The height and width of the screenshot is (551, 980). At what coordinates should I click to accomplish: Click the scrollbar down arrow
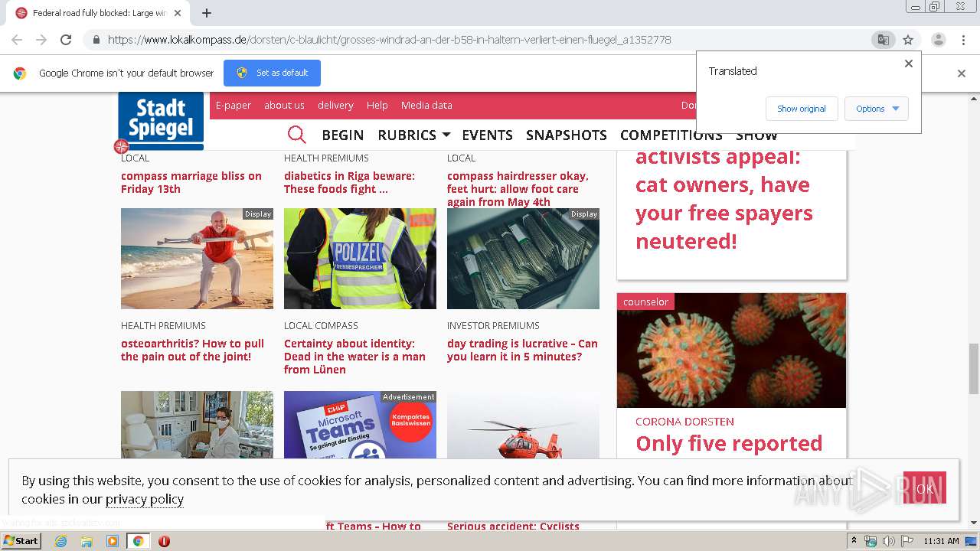click(974, 523)
